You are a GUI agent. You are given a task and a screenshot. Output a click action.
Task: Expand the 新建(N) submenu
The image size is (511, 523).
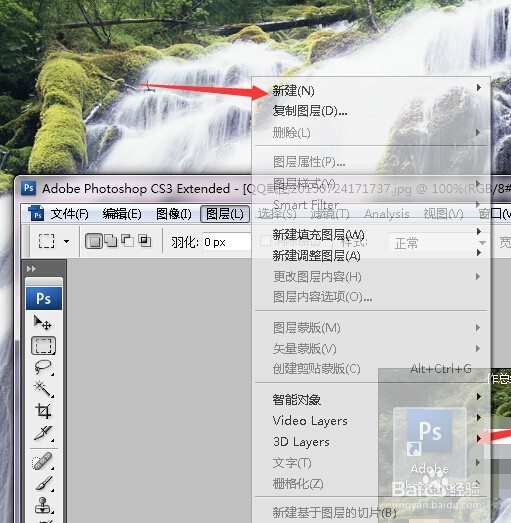tap(371, 90)
